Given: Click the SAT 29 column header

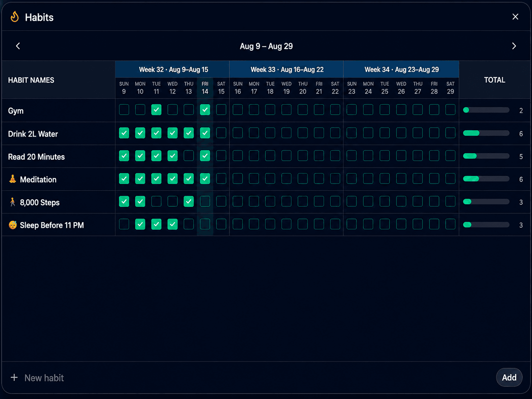Looking at the screenshot, I should 450,88.
